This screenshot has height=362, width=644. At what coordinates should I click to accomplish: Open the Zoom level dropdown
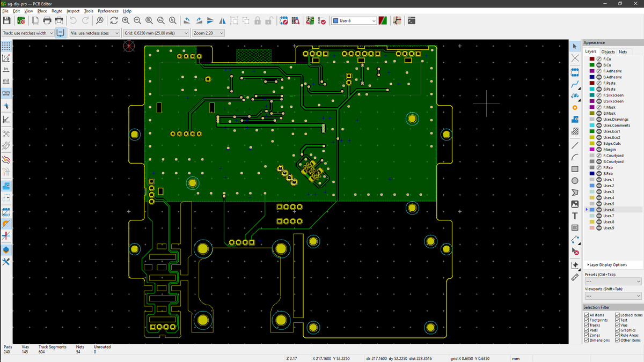(208, 33)
